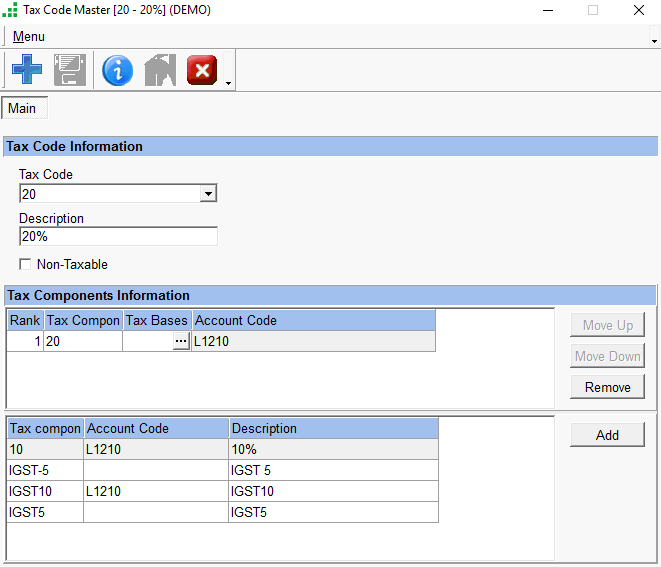The width and height of the screenshot is (661, 567).
Task: Switch to the Main tab
Action: [22, 108]
